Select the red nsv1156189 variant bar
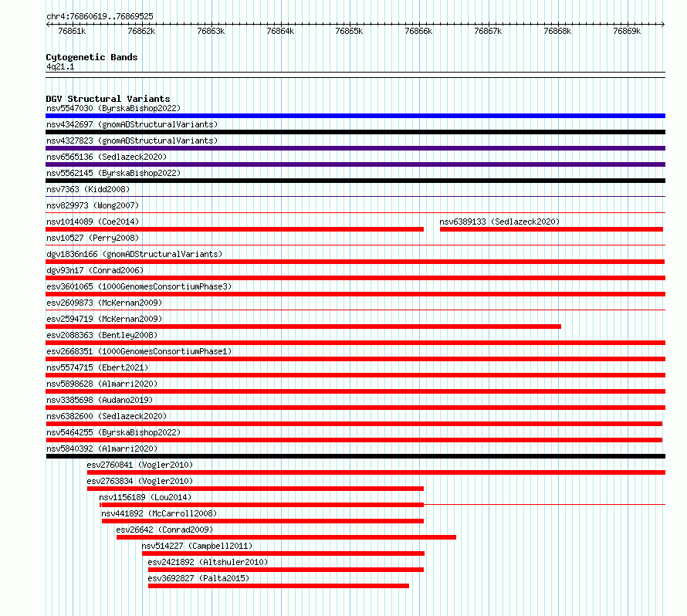Screen dimensions: 687x616 (262, 505)
